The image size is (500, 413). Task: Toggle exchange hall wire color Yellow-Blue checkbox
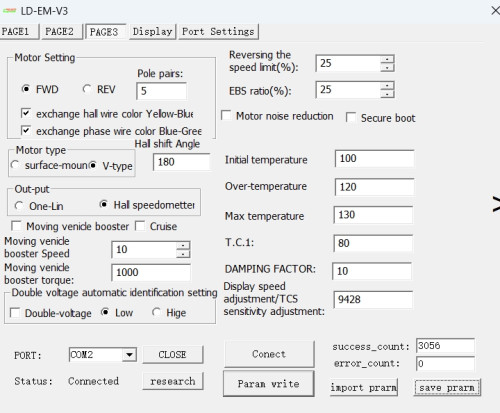pos(26,113)
